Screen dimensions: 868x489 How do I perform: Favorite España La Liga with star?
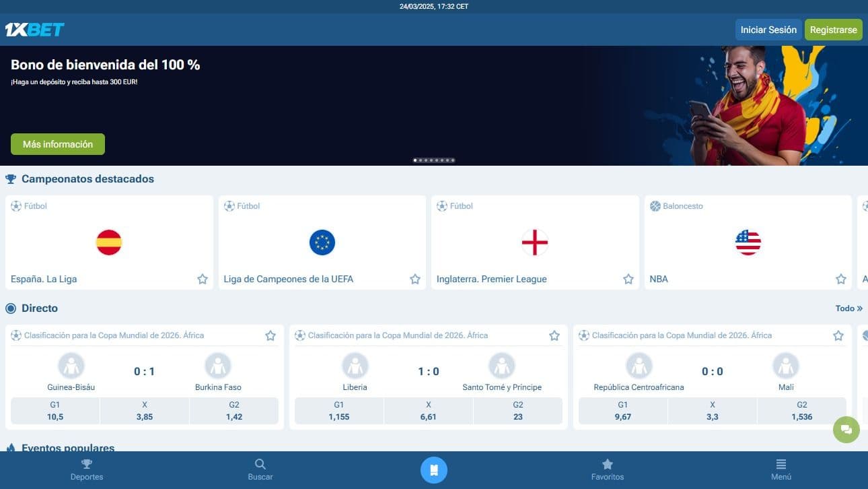tap(203, 279)
